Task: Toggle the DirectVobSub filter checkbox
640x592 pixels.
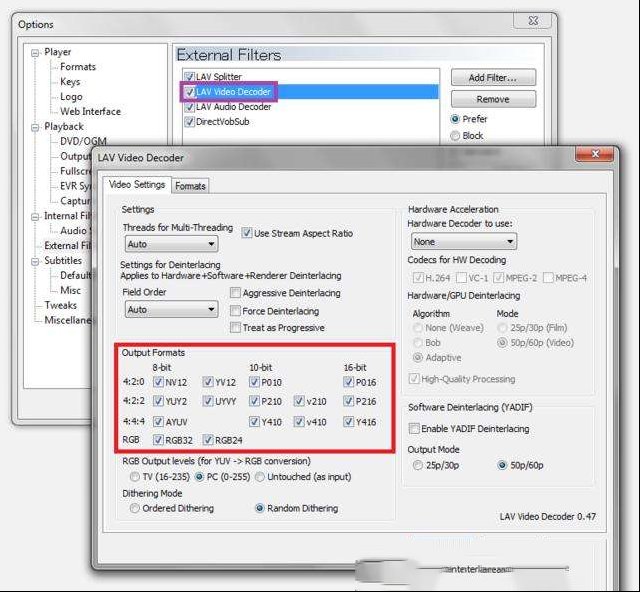Action: [189, 122]
